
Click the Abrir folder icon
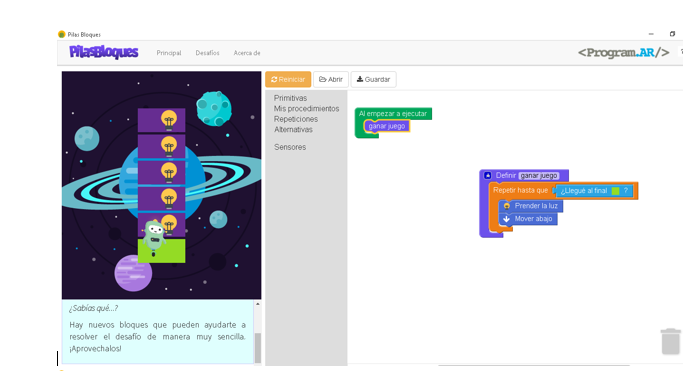tap(322, 79)
